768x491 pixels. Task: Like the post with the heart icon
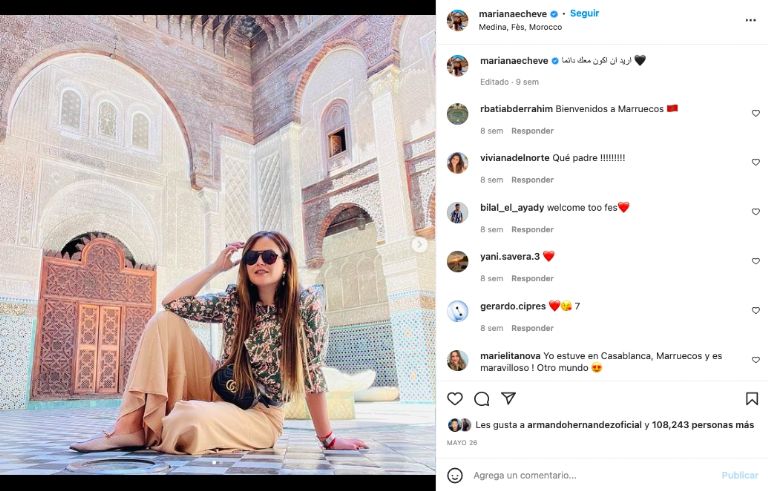(x=455, y=399)
